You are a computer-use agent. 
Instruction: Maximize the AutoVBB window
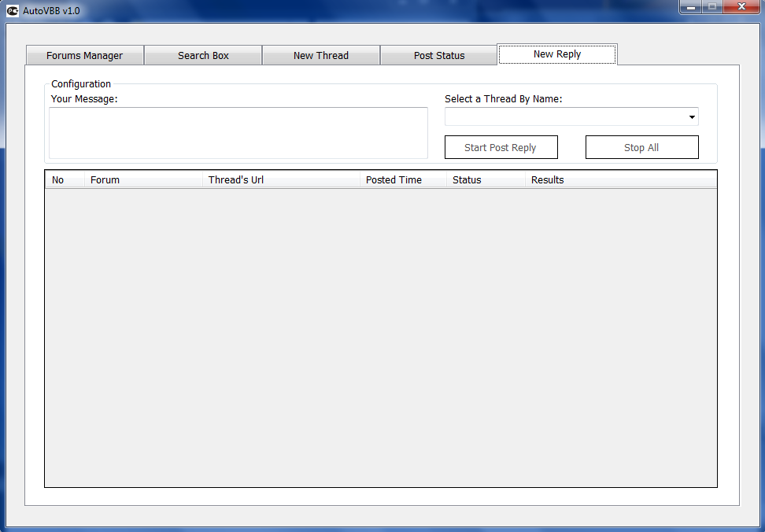712,7
